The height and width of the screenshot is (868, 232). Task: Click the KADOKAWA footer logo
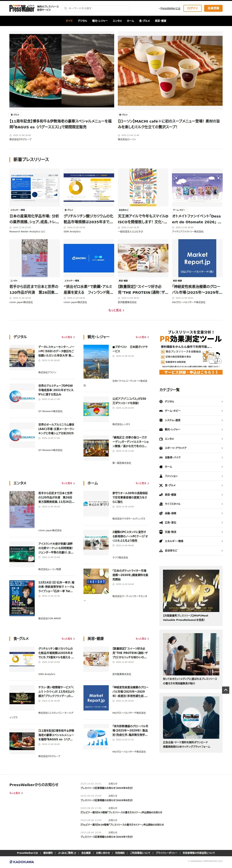pos(22,862)
